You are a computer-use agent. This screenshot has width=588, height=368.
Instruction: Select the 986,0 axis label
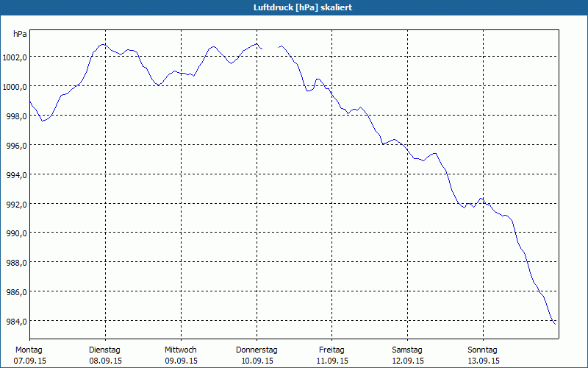pyautogui.click(x=16, y=292)
